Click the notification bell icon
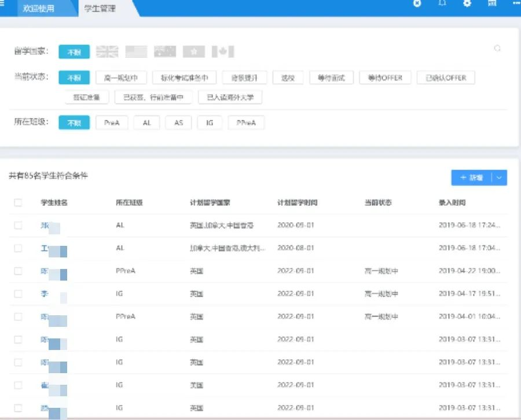The height and width of the screenshot is (420, 521). click(x=442, y=3)
